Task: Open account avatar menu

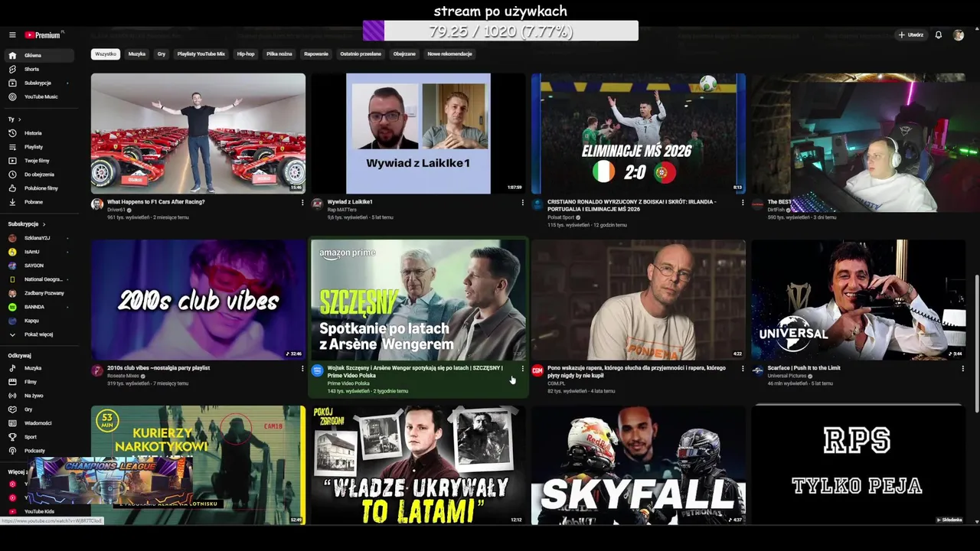Action: 959,35
